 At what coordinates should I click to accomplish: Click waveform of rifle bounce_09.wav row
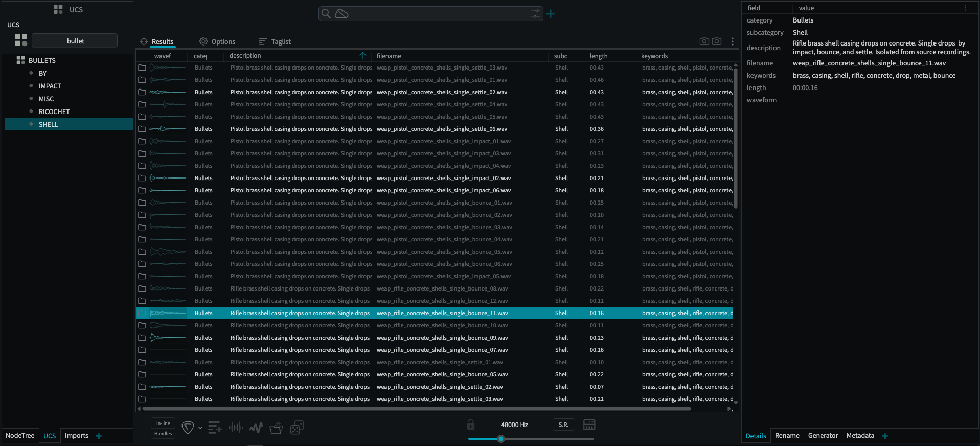pos(168,338)
